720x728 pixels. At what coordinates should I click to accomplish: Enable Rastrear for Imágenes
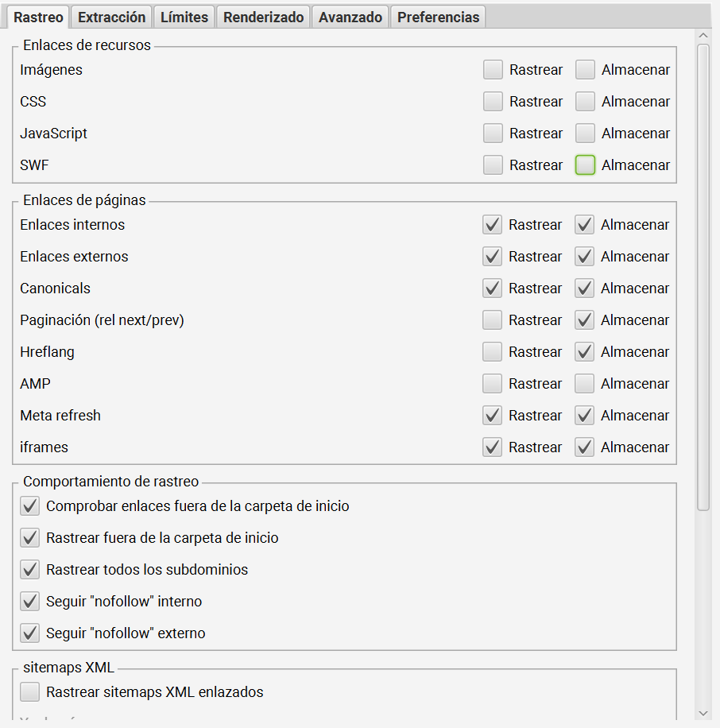pyautogui.click(x=491, y=69)
